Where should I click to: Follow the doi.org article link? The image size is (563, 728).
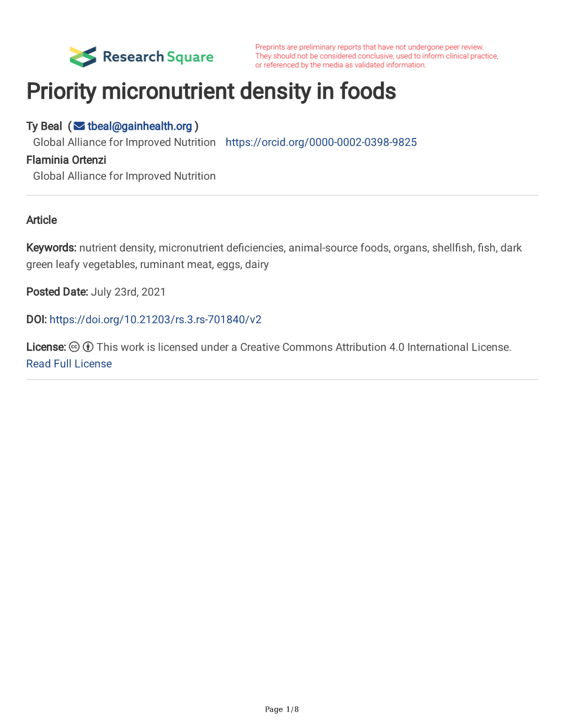click(x=155, y=319)
